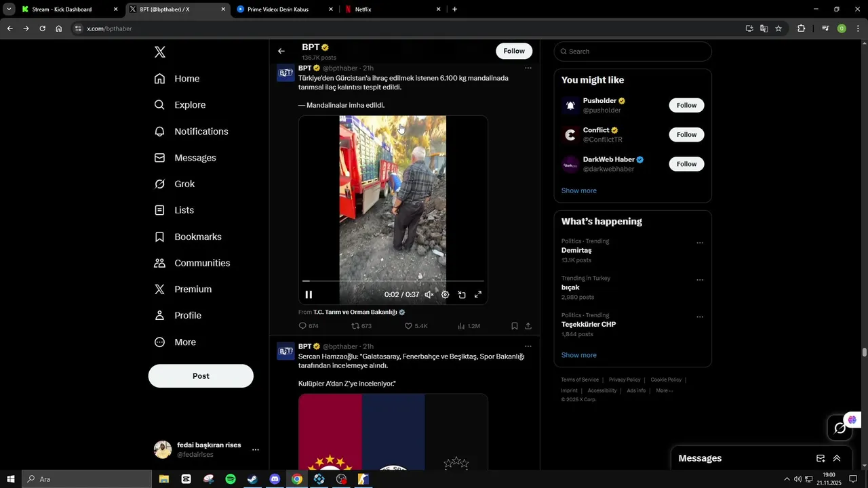Open the media controls icon in Chrome toolbar
This screenshot has height=488, width=868.
pyautogui.click(x=825, y=28)
